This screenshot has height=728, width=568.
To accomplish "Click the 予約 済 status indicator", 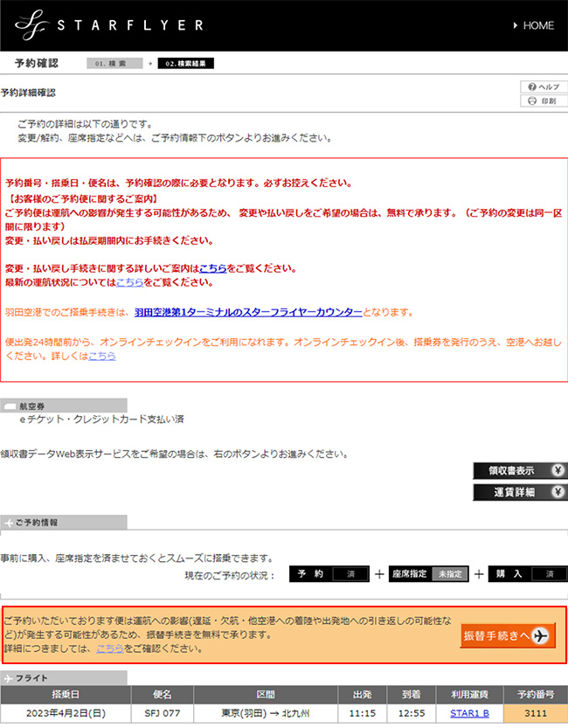I will click(x=326, y=574).
